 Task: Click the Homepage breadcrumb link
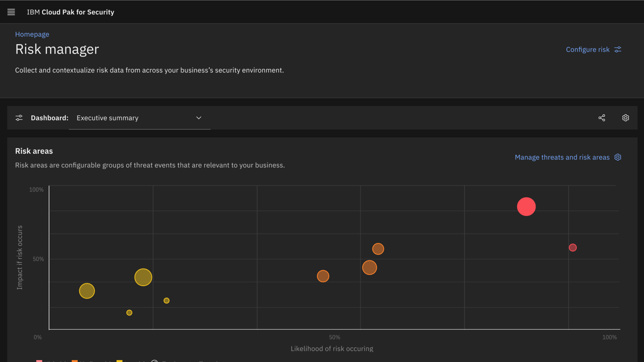32,34
